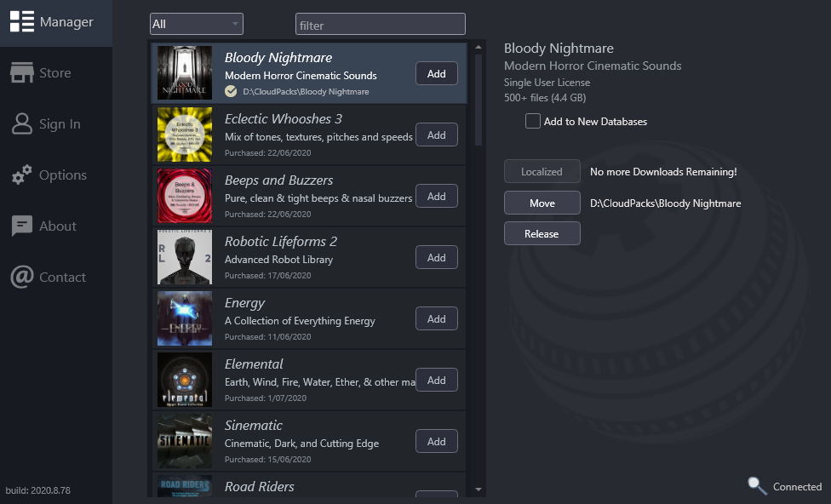Select the Energy pack cover art
This screenshot has width=831, height=504.
pyautogui.click(x=185, y=318)
